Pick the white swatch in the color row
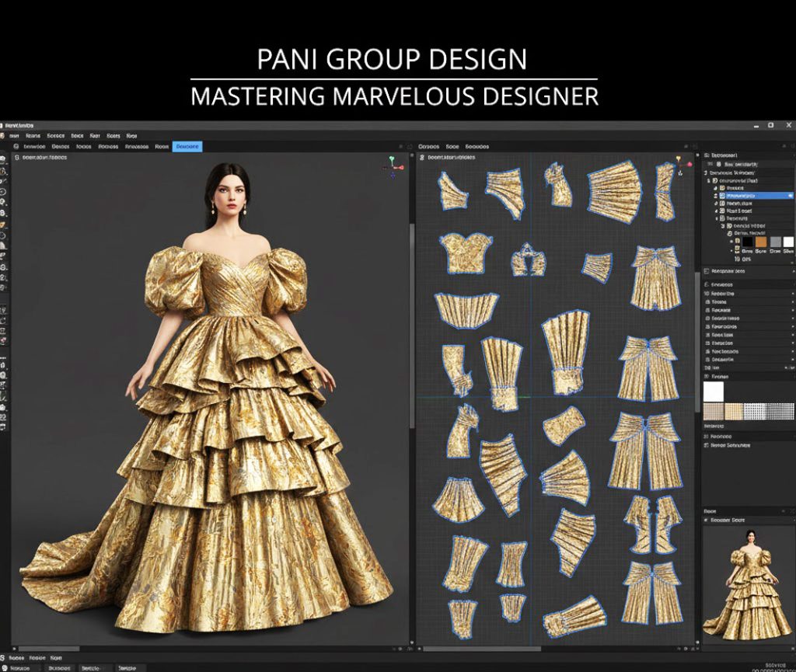 pyautogui.click(x=788, y=242)
